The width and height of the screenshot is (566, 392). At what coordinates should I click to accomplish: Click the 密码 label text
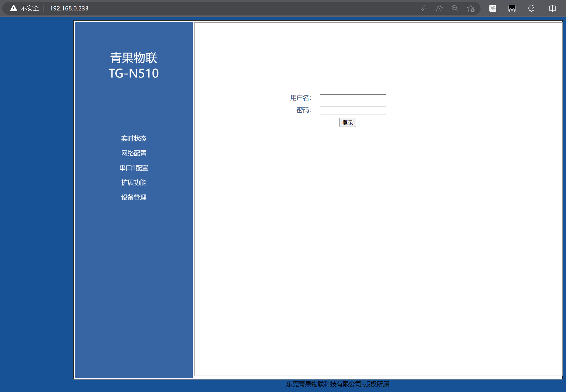click(x=304, y=110)
